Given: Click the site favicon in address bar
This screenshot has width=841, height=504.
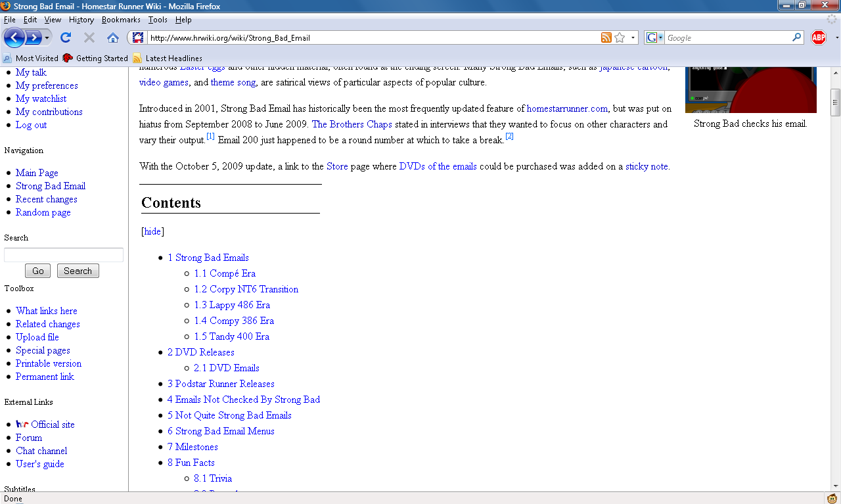Looking at the screenshot, I should click(x=138, y=37).
